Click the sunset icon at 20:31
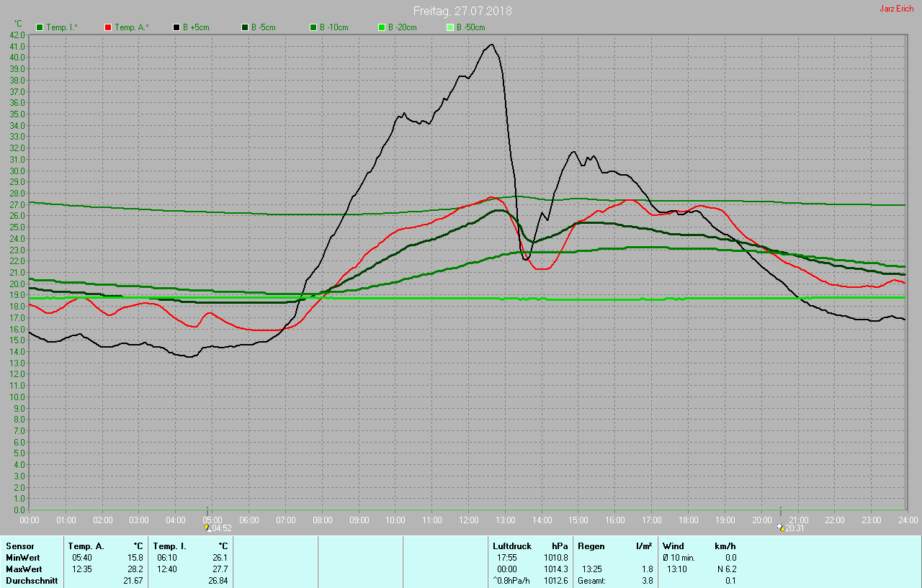The height and width of the screenshot is (588, 922). point(781,528)
